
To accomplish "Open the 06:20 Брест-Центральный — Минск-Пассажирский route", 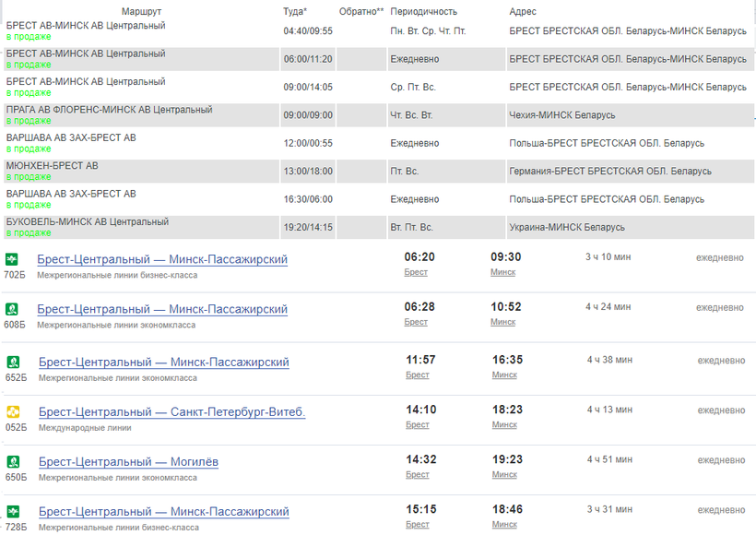I will (162, 260).
